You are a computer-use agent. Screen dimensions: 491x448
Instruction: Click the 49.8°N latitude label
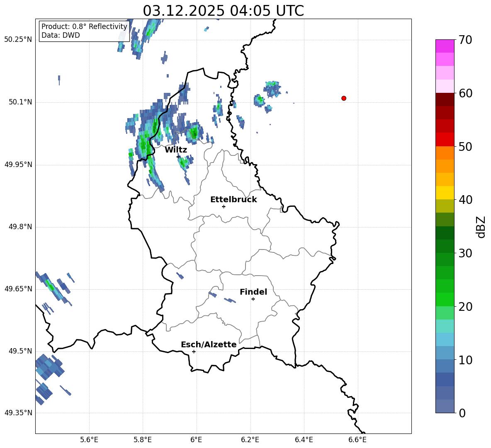[x=20, y=227]
